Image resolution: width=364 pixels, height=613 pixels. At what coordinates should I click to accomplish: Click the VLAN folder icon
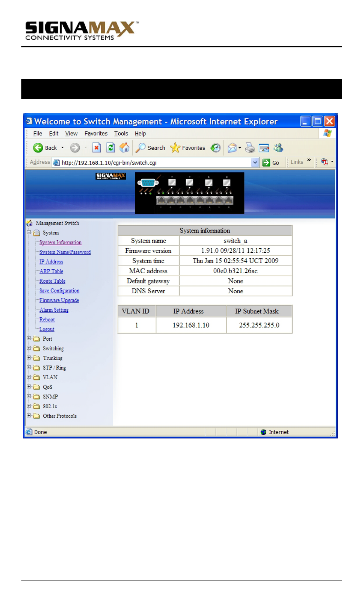[x=37, y=377]
